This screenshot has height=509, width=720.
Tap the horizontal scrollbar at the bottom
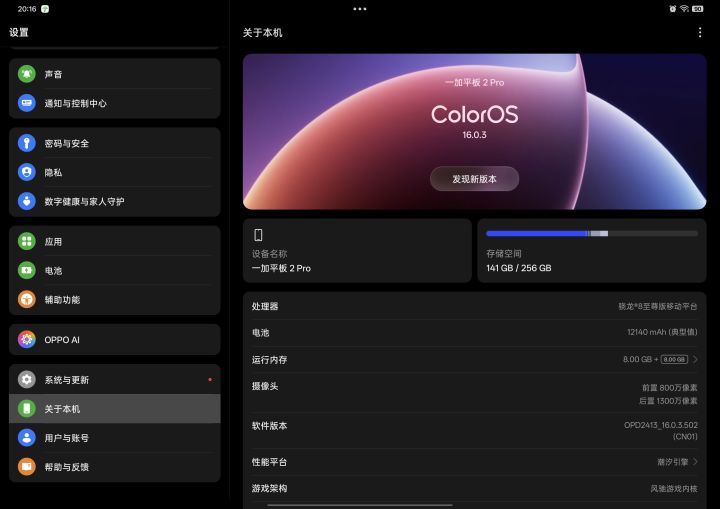click(360, 505)
